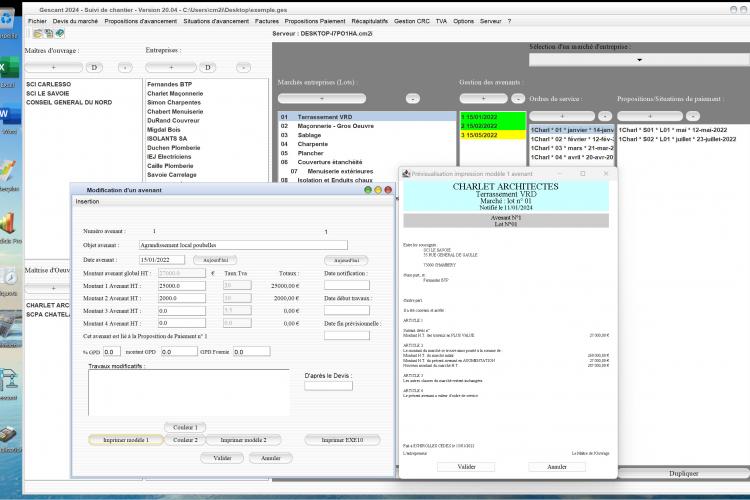
Task: Click the Travaux modificatifs text area
Action: 188,392
